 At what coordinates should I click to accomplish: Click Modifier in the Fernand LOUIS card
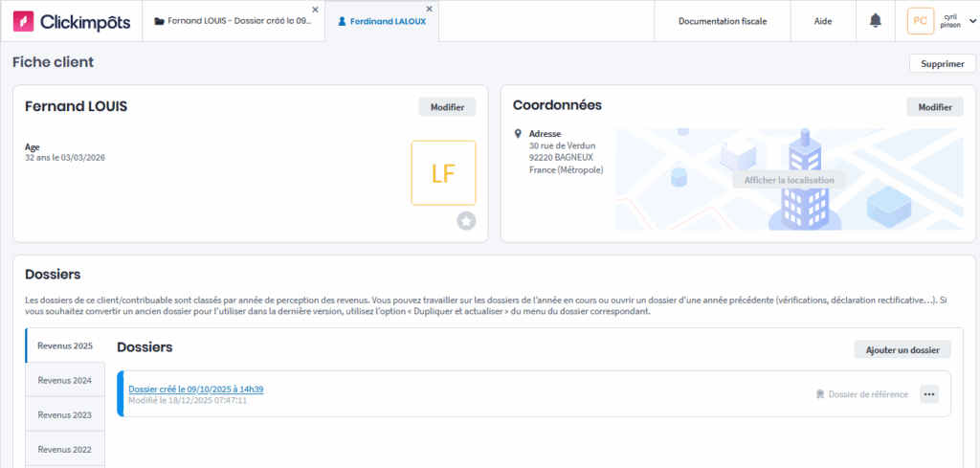pyautogui.click(x=447, y=107)
